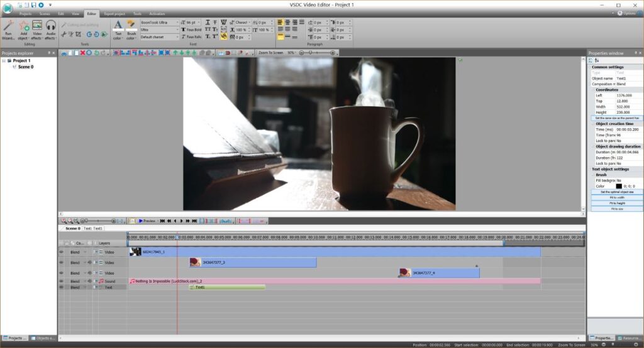Hide the Sound layer using eye icon

(62, 281)
